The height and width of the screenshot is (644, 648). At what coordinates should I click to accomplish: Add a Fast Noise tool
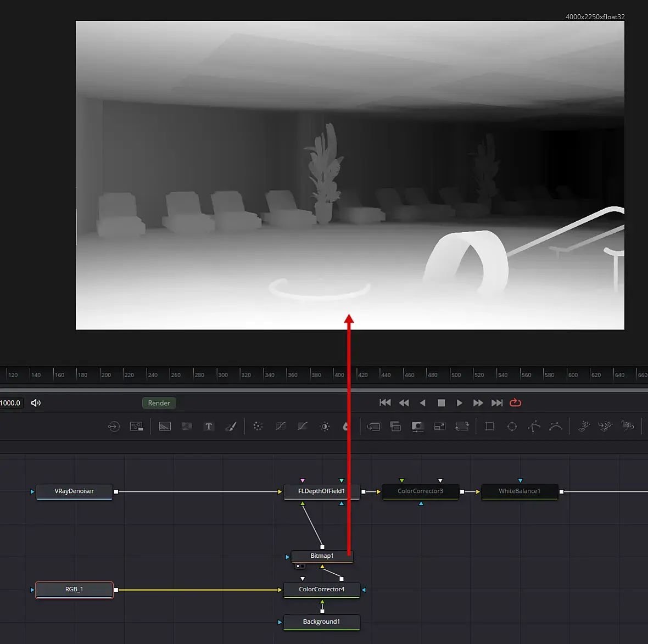[x=187, y=426]
